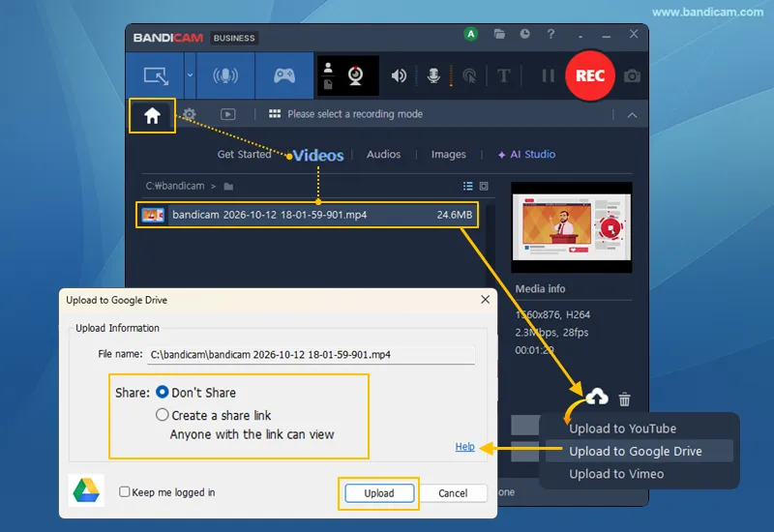Click the C:\bandicam folder path

[175, 186]
